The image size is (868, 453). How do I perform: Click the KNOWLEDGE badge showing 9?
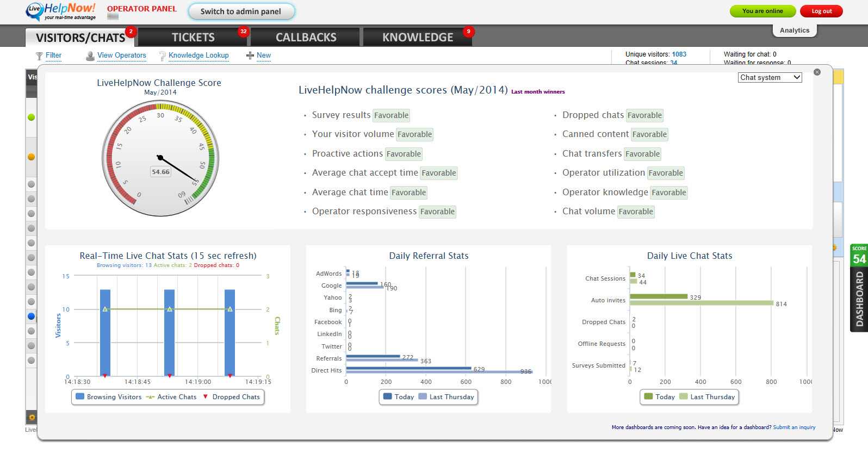(x=468, y=32)
